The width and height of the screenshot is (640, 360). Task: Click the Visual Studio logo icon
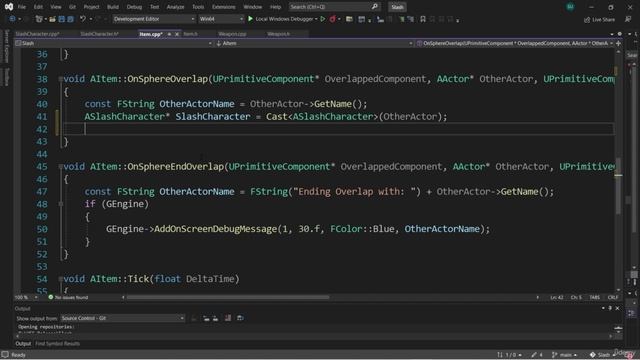8,7
